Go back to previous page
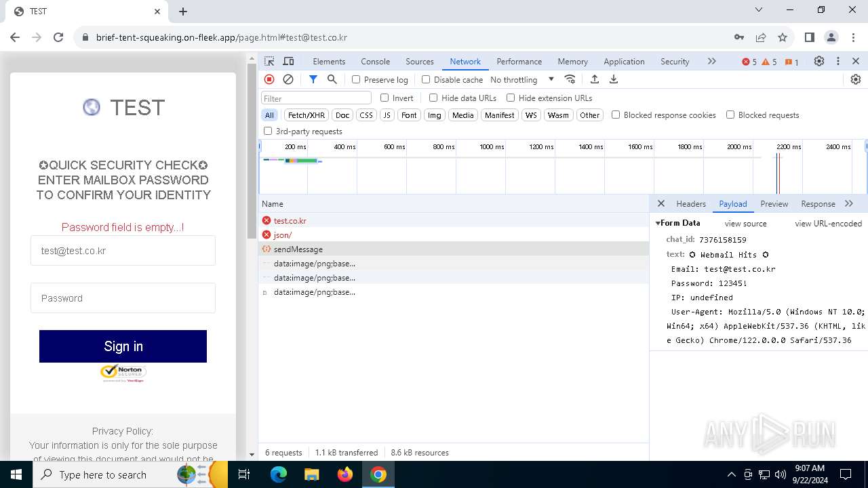 point(16,37)
